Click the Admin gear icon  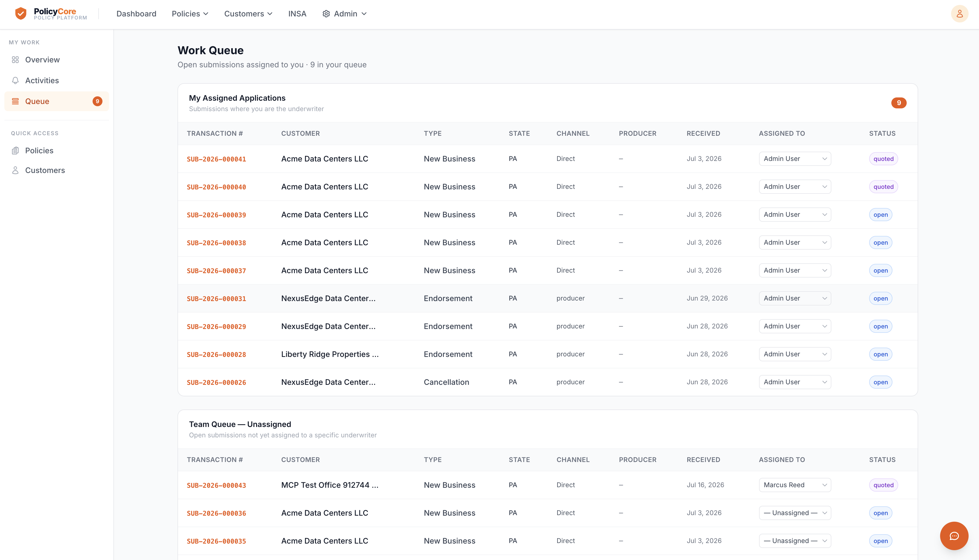coord(326,14)
